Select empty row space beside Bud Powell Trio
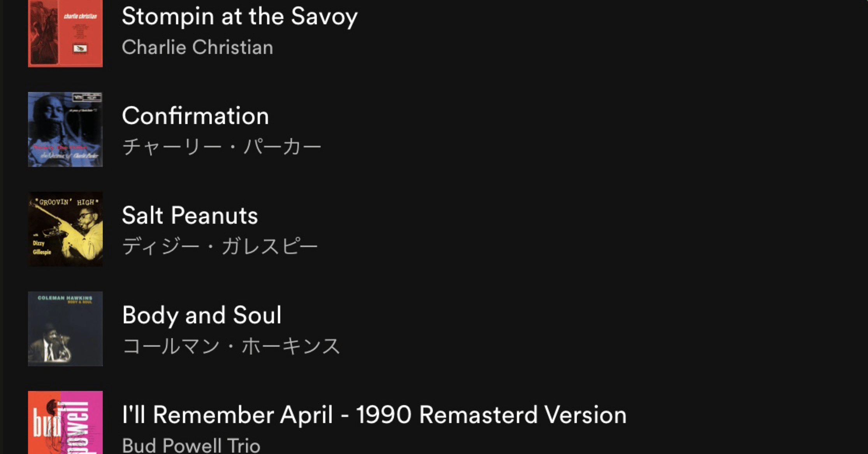Viewport: 868px width, 454px height. coord(584,444)
